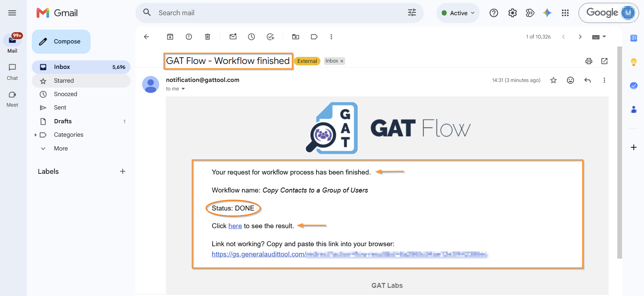Remove the Inbox label with its x

[342, 61]
